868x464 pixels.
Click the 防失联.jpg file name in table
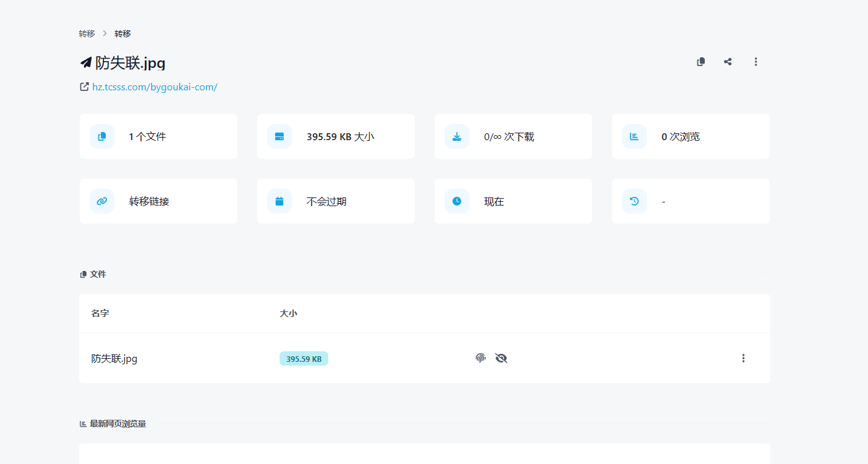click(115, 359)
